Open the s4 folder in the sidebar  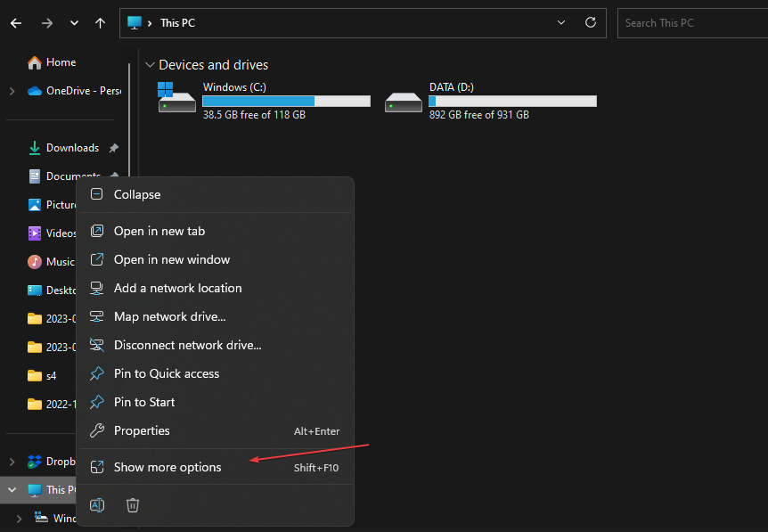point(52,375)
